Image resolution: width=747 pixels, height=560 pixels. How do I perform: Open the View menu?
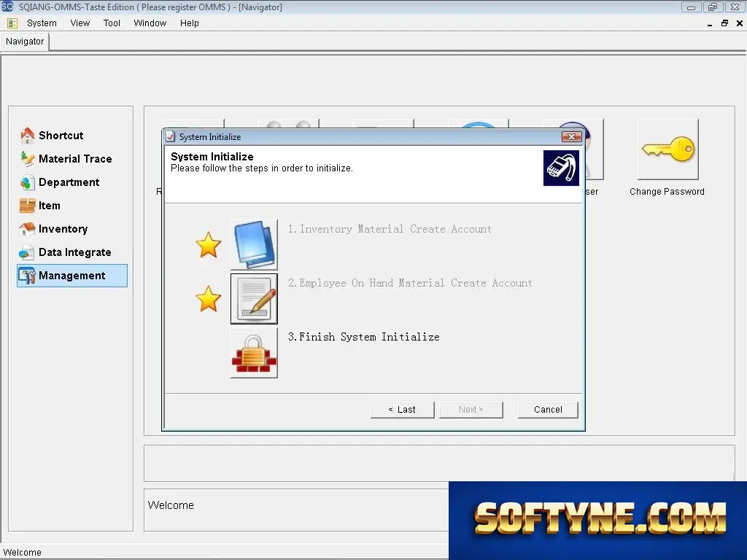click(80, 23)
